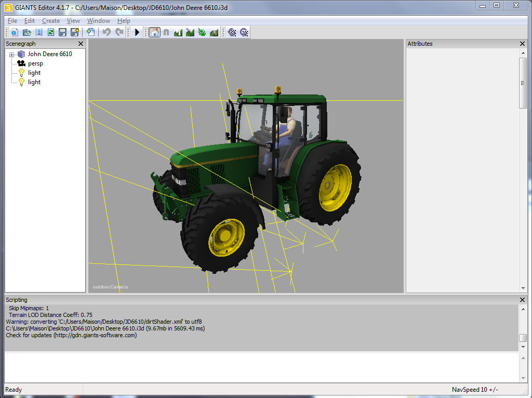Open a file with the folder icon
This screenshot has width=532, height=398.
pos(26,33)
